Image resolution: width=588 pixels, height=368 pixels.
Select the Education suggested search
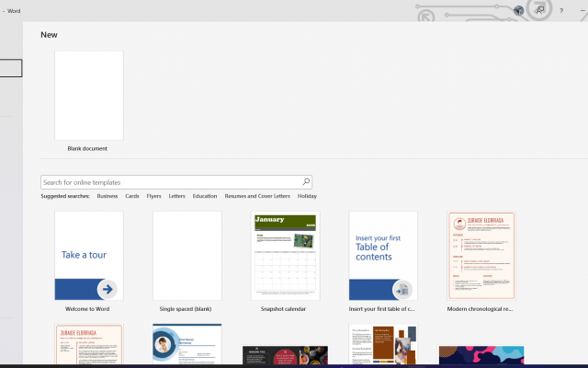click(x=205, y=196)
